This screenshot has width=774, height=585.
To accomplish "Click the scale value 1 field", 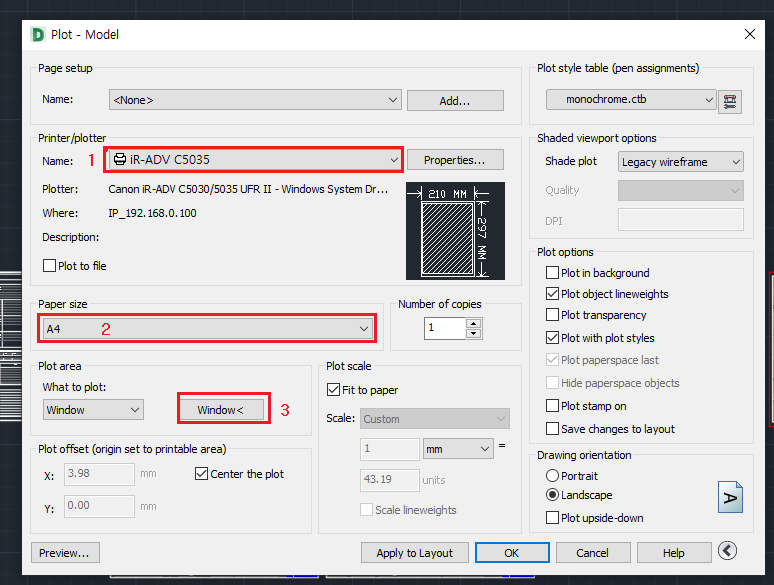I will pyautogui.click(x=390, y=449).
